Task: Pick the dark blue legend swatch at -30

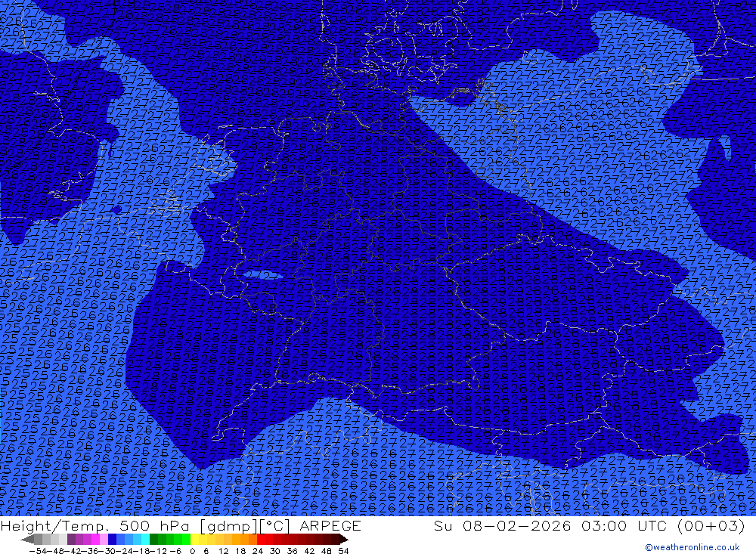Action: [x=112, y=540]
